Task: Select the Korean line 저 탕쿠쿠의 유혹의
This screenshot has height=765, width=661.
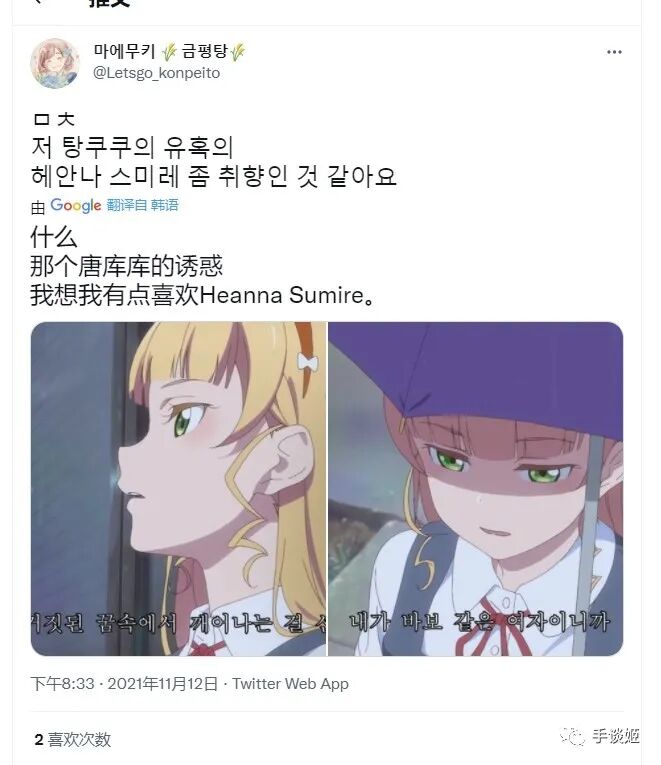Action: coord(132,147)
